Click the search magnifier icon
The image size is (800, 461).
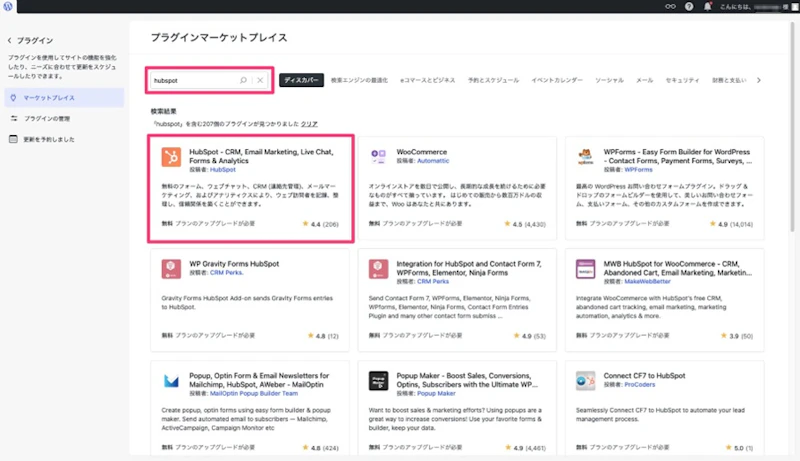(x=243, y=80)
